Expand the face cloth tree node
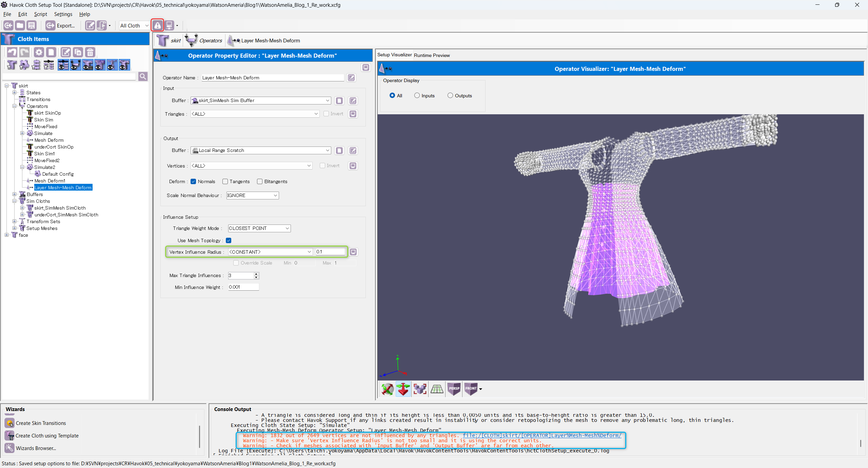Image resolution: width=868 pixels, height=468 pixels. (x=6, y=235)
